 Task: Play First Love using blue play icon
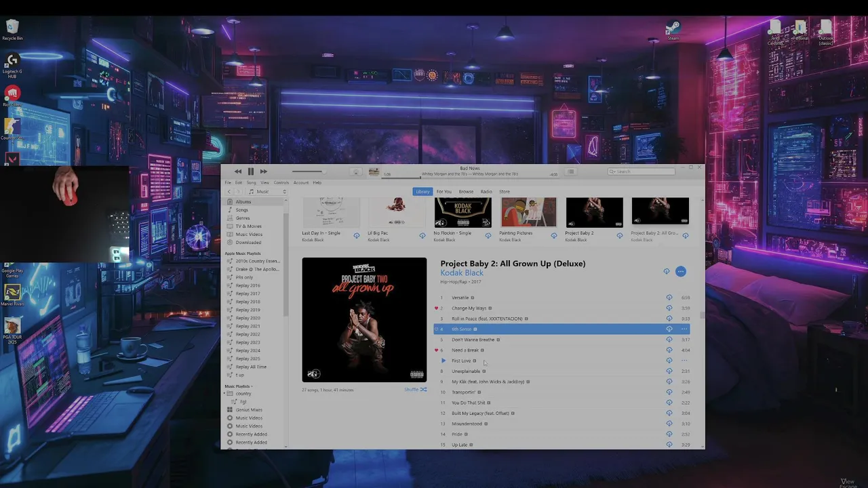tap(443, 361)
